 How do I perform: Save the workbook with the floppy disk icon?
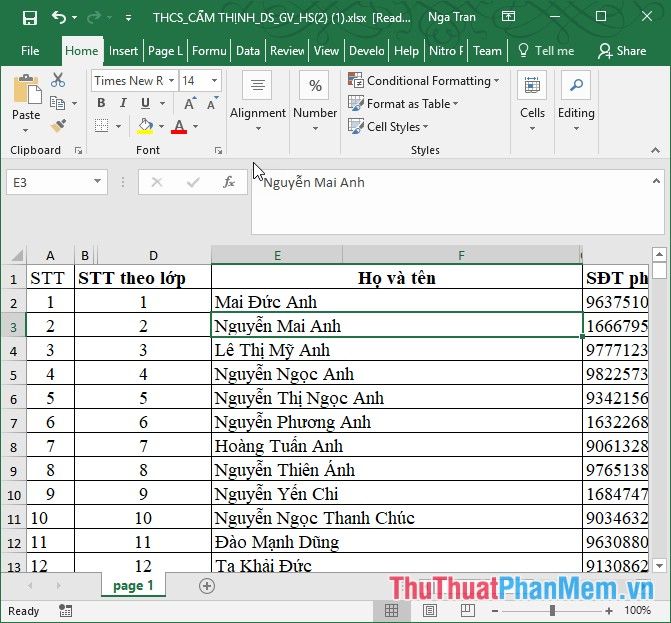click(x=30, y=18)
